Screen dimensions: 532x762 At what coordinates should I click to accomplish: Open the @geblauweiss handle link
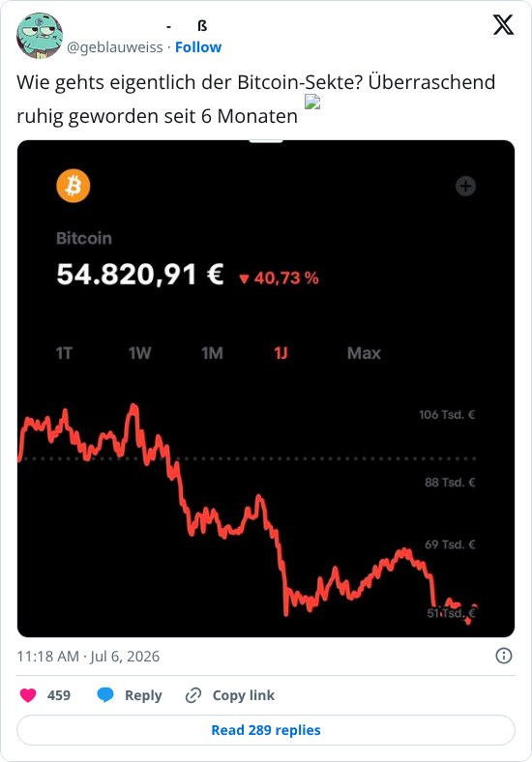coord(115,47)
